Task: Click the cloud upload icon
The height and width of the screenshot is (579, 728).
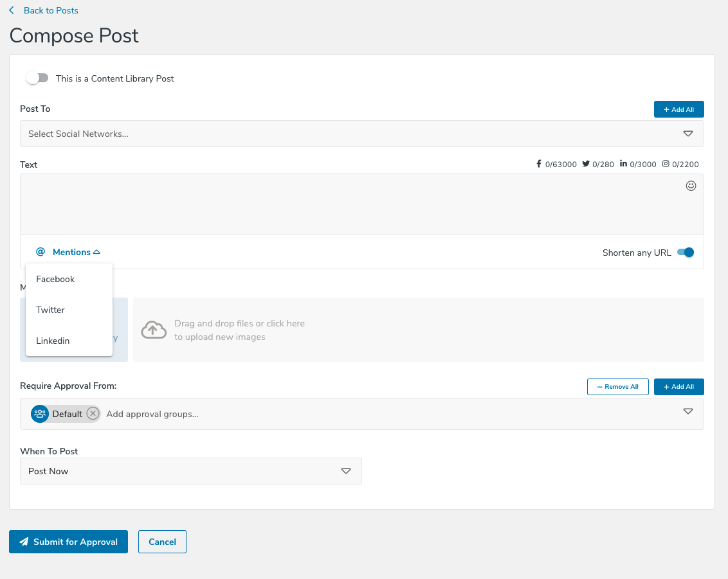Action: coord(152,330)
